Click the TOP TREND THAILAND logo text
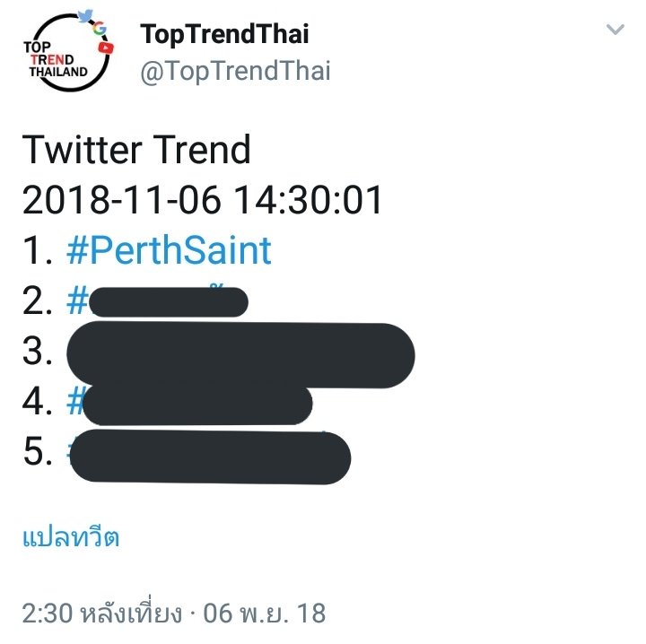This screenshot has height=644, width=646. coord(55,59)
